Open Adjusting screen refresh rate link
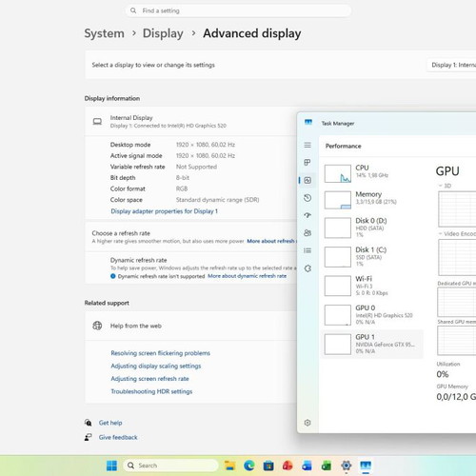This screenshot has width=476, height=476. [149, 379]
